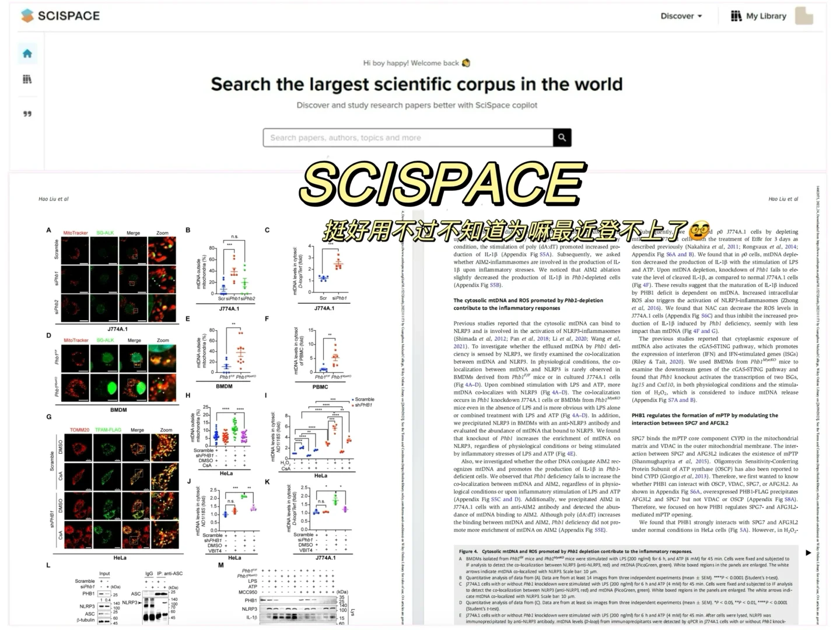
Task: Open the "Riley & Tait, 2020" citation
Action: click(658, 362)
